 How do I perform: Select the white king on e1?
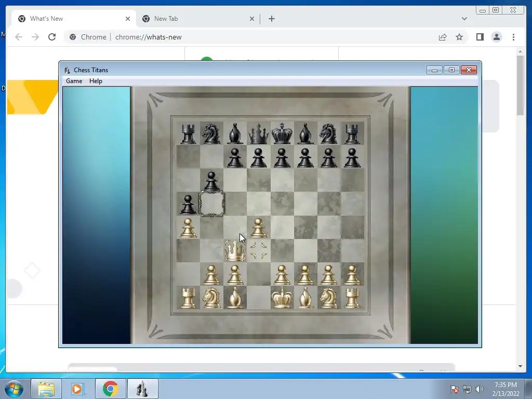click(x=282, y=298)
